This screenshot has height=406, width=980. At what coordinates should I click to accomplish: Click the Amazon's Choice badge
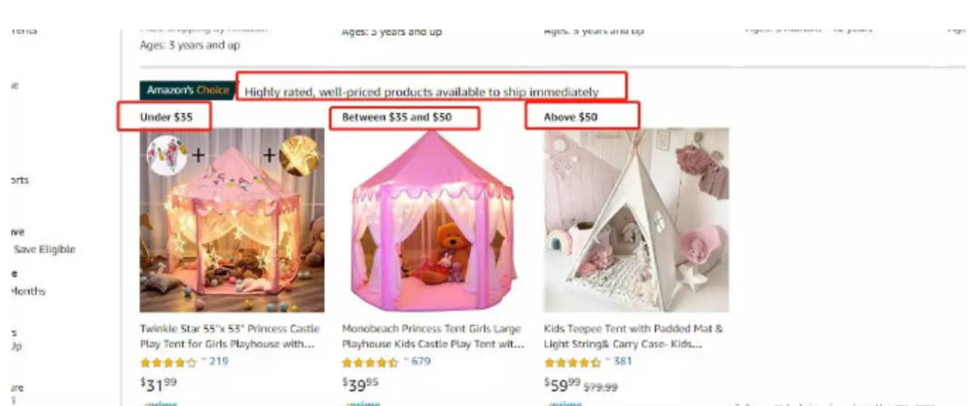pyautogui.click(x=188, y=90)
